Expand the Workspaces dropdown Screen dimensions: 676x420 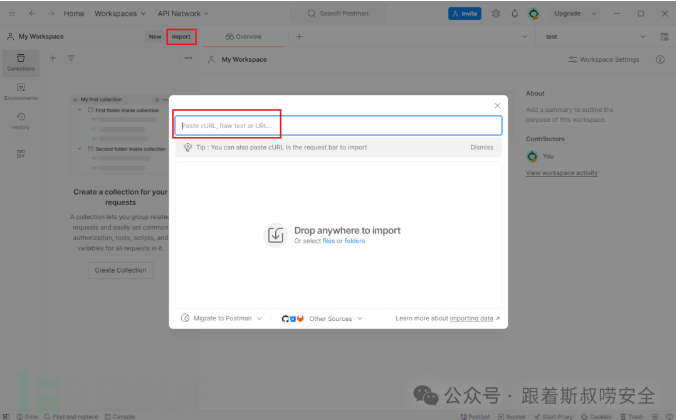tap(120, 14)
